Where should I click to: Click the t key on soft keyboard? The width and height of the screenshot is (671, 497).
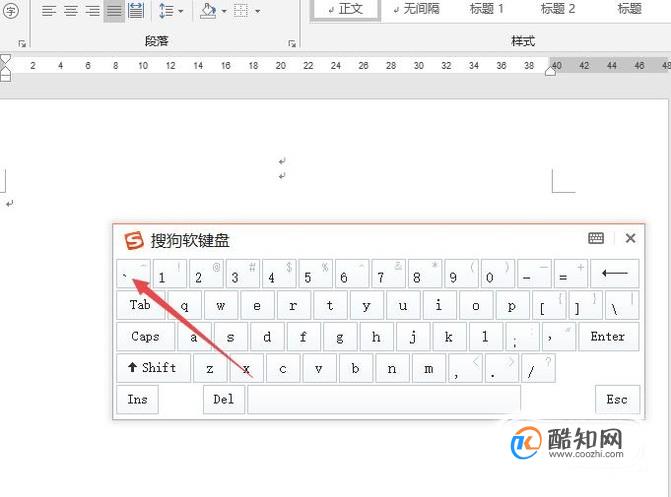pos(330,305)
